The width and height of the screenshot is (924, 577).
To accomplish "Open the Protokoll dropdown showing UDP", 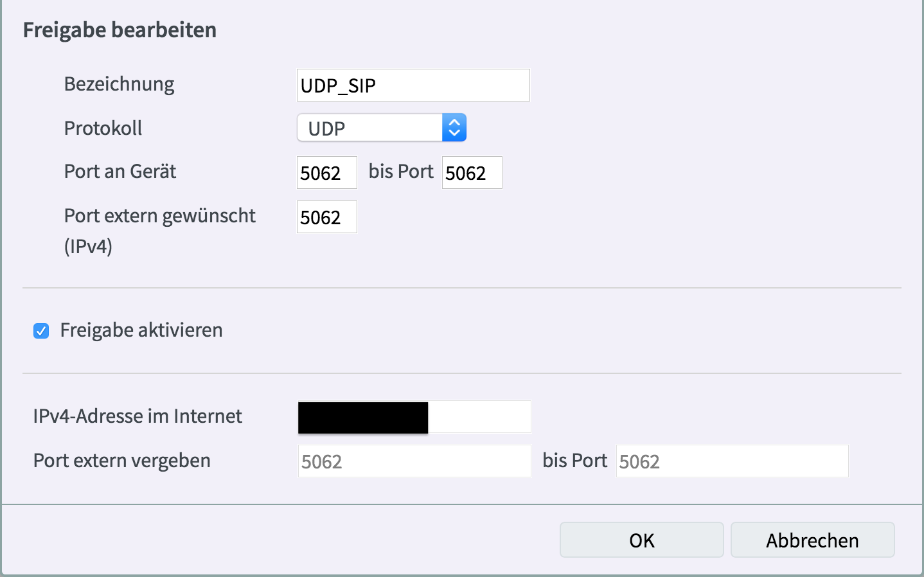I will pos(370,128).
